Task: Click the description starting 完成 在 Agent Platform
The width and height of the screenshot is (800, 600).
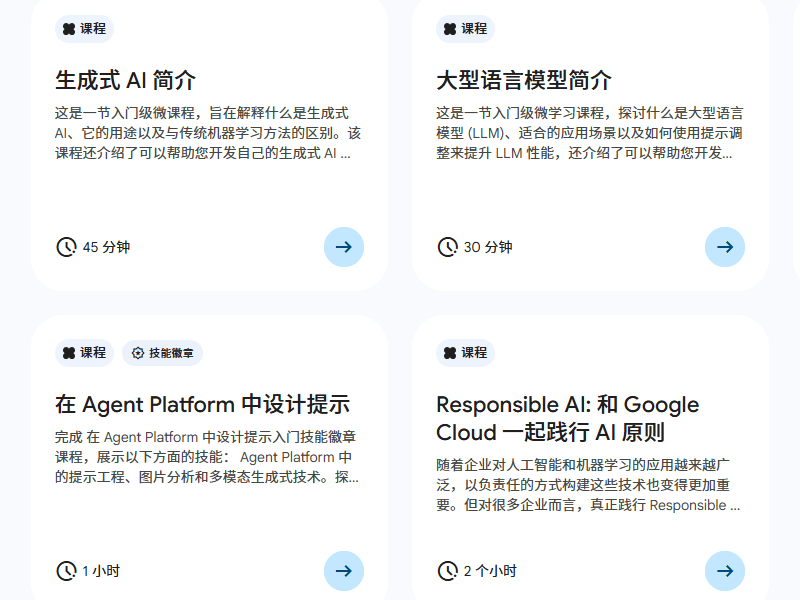Action: point(207,457)
